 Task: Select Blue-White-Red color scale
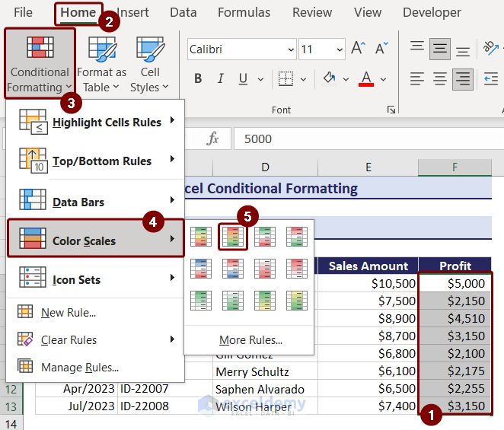click(201, 269)
